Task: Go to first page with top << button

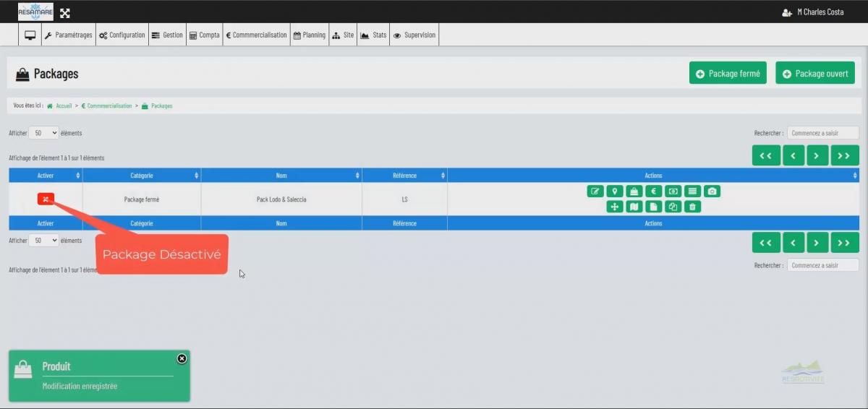Action: 765,155
